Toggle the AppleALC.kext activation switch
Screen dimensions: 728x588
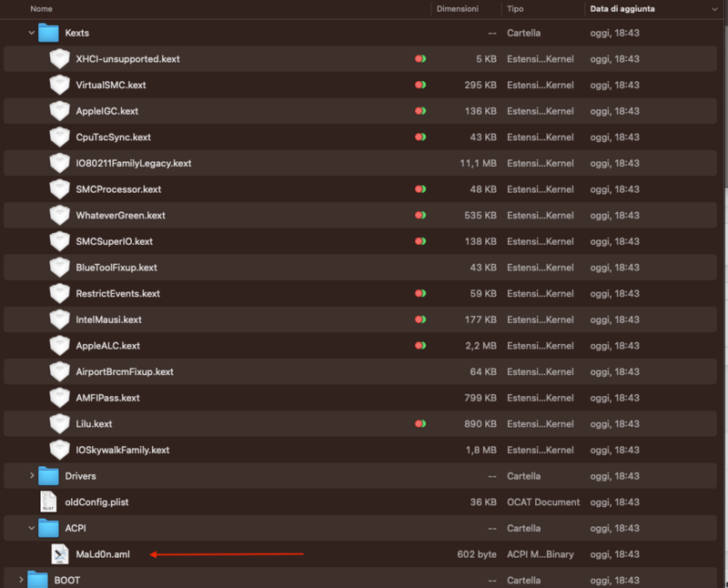point(419,345)
